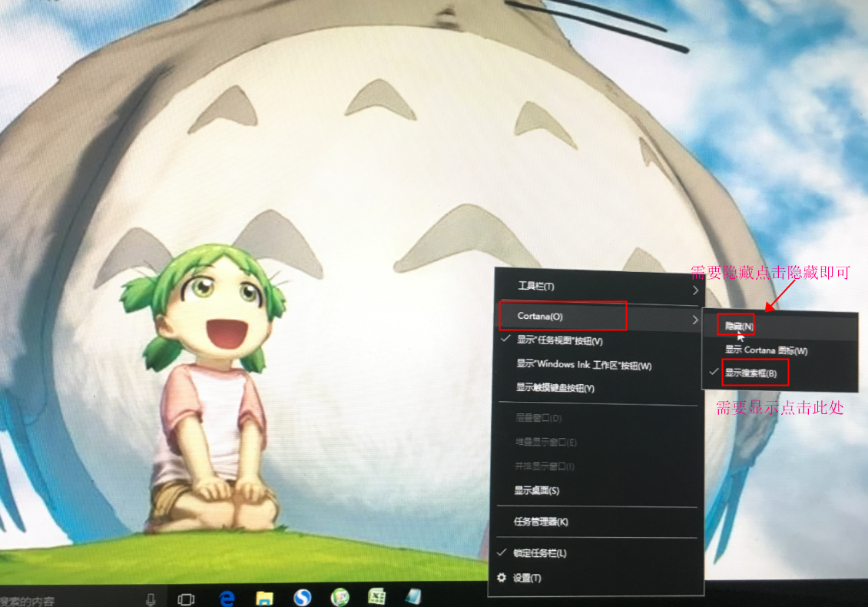Launch Sogou browser taskbar icon

302,598
